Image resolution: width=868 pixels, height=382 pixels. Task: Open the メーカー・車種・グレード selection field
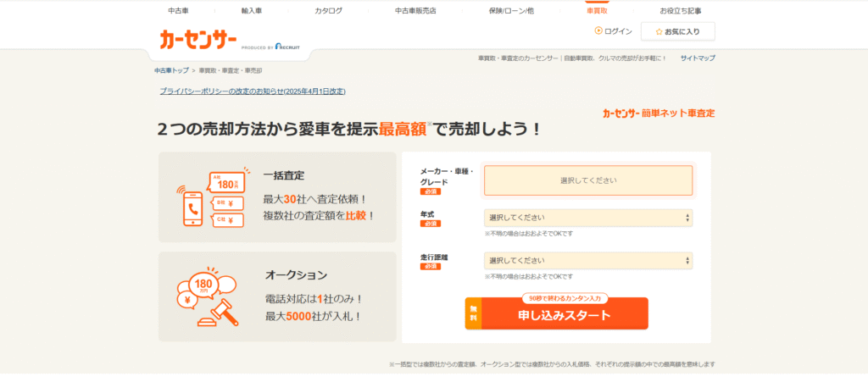click(x=588, y=180)
